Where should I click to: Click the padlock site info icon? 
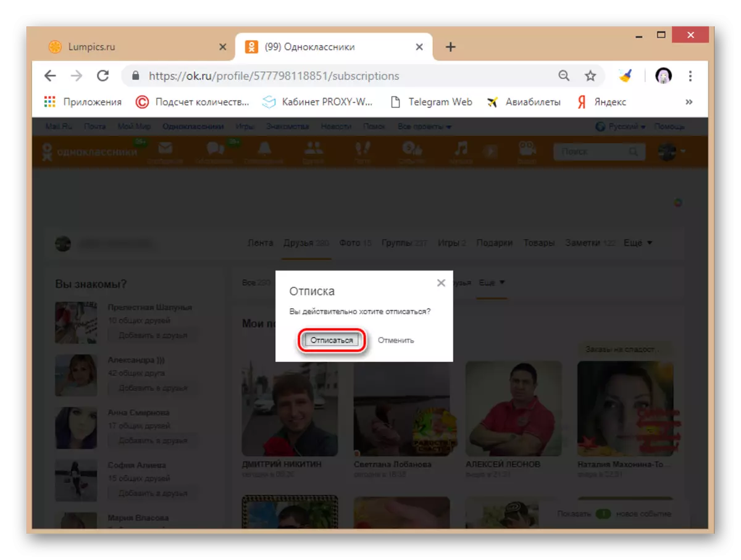(135, 76)
